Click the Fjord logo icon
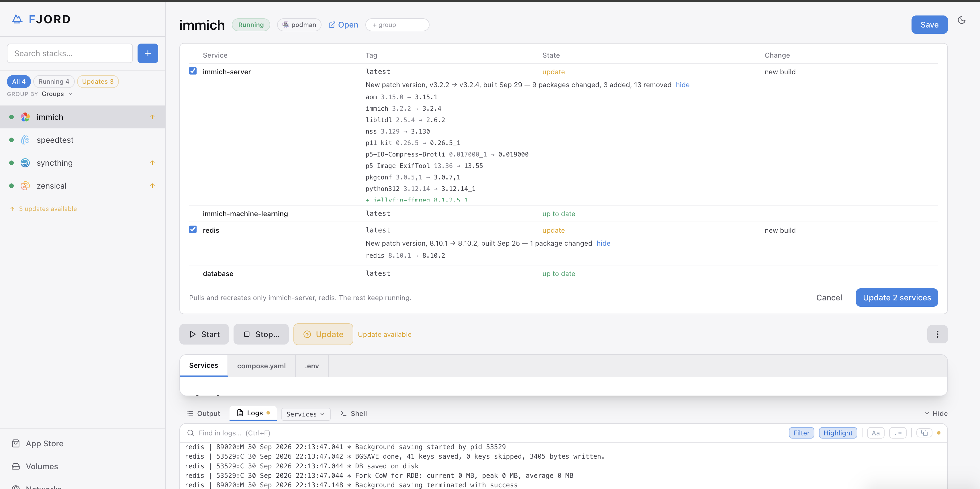 pos(17,19)
